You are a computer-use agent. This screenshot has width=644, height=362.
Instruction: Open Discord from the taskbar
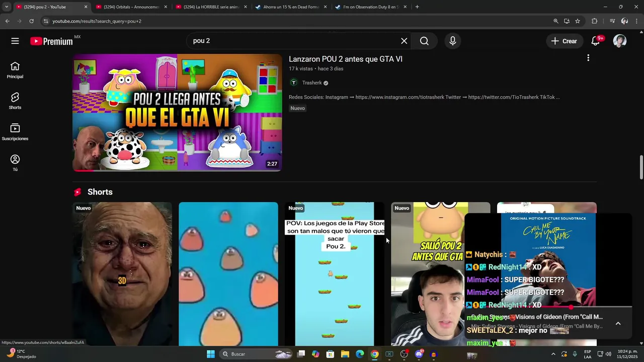point(419,354)
